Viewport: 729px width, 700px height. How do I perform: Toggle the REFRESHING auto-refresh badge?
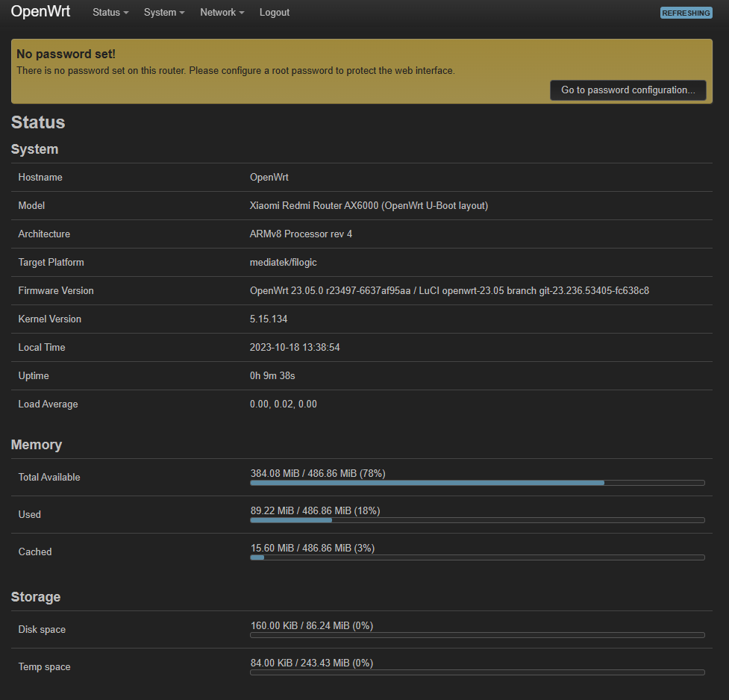pos(686,13)
